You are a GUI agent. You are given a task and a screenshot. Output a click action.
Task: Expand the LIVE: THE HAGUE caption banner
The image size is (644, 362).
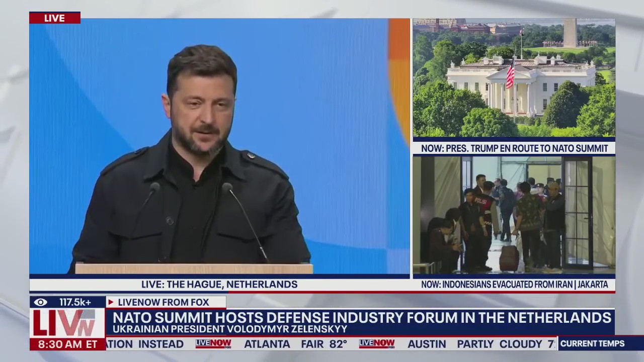coord(220,284)
